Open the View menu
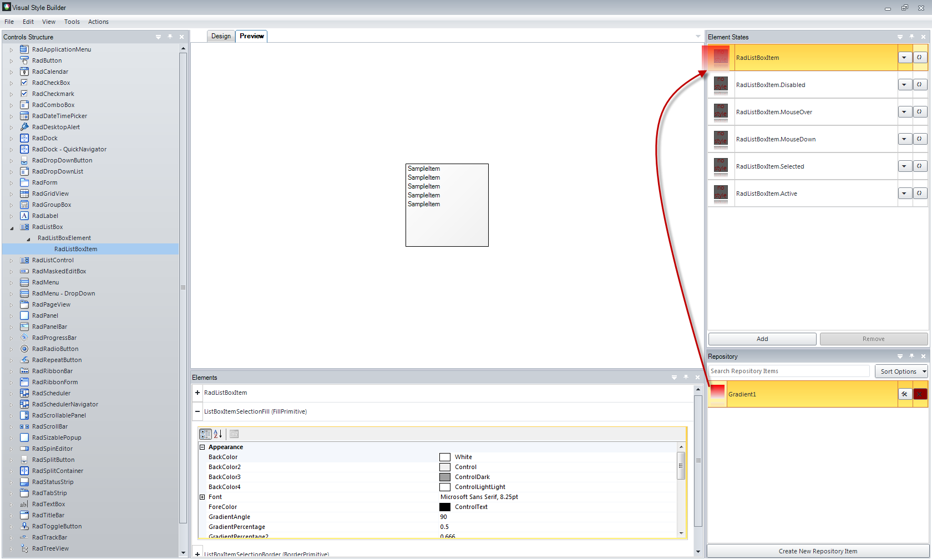Viewport: 932px width, 560px height. (x=49, y=22)
